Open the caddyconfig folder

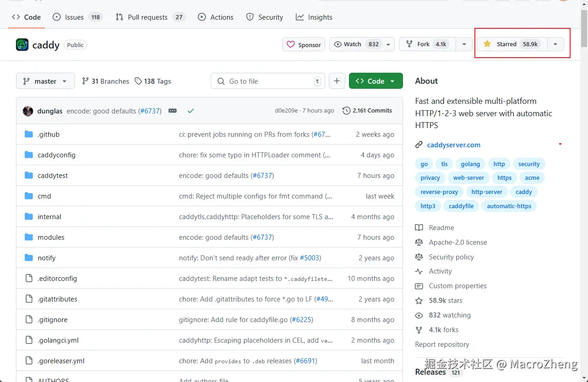[x=57, y=155]
